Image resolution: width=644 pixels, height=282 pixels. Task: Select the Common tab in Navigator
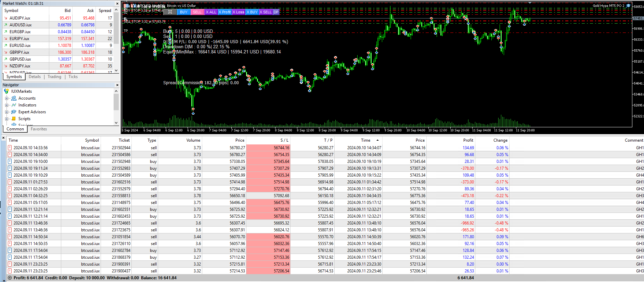click(15, 129)
